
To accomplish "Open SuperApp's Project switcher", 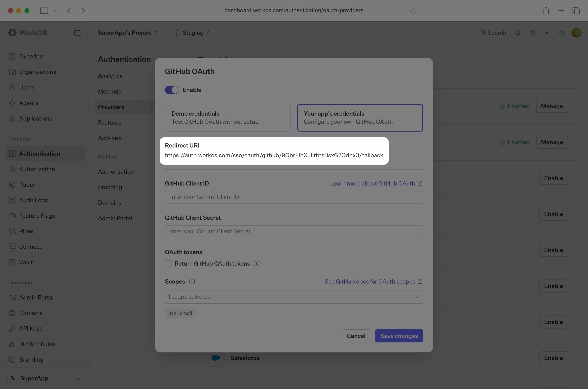I will (128, 33).
